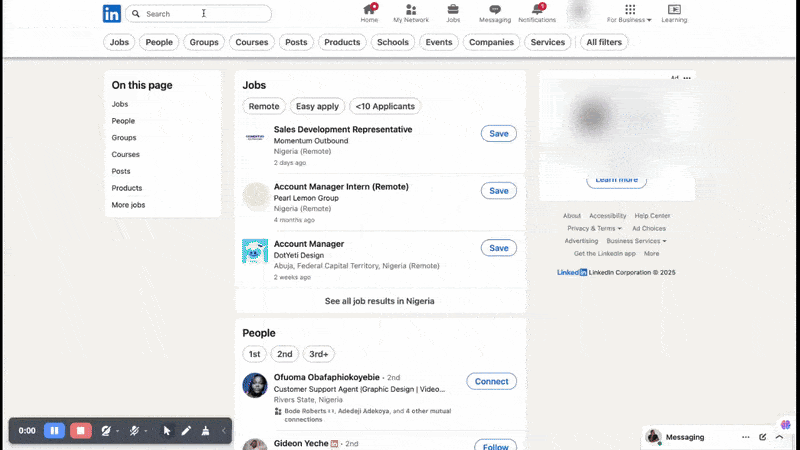
Task: Open My Network people icon
Action: point(411,9)
